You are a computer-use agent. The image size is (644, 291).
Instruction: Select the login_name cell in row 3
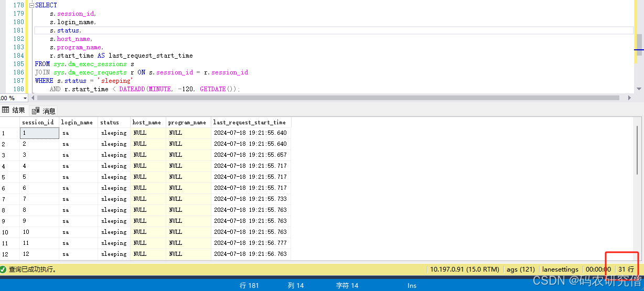78,155
